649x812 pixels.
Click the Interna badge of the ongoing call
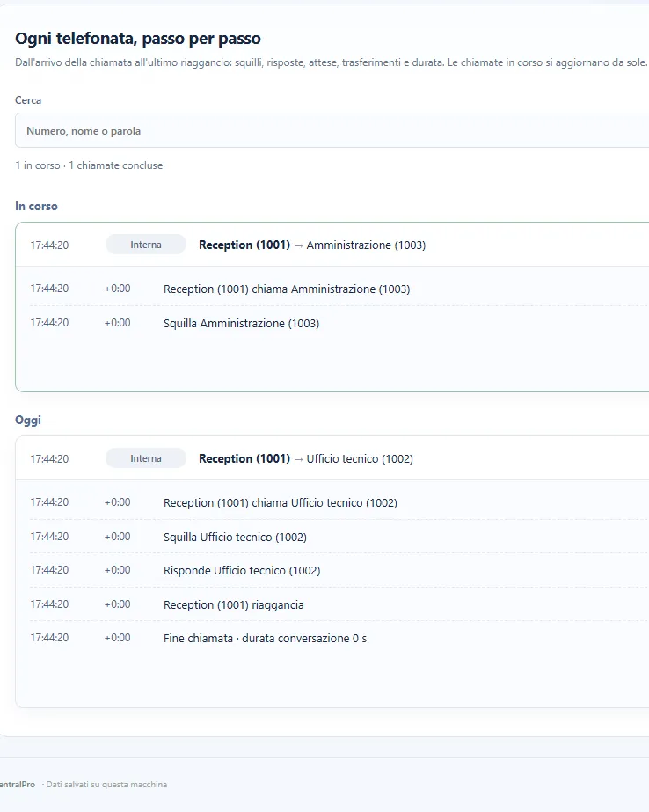pyautogui.click(x=146, y=245)
